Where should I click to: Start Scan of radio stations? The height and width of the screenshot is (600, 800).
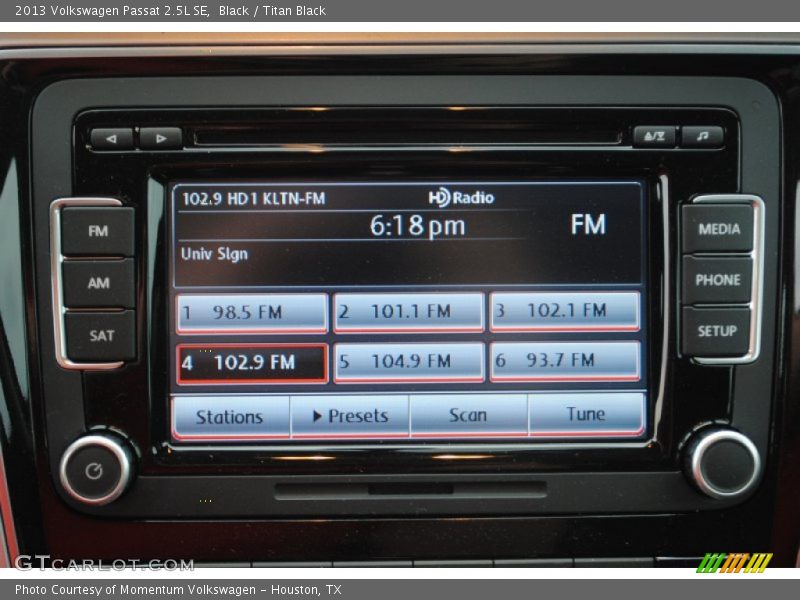click(468, 415)
